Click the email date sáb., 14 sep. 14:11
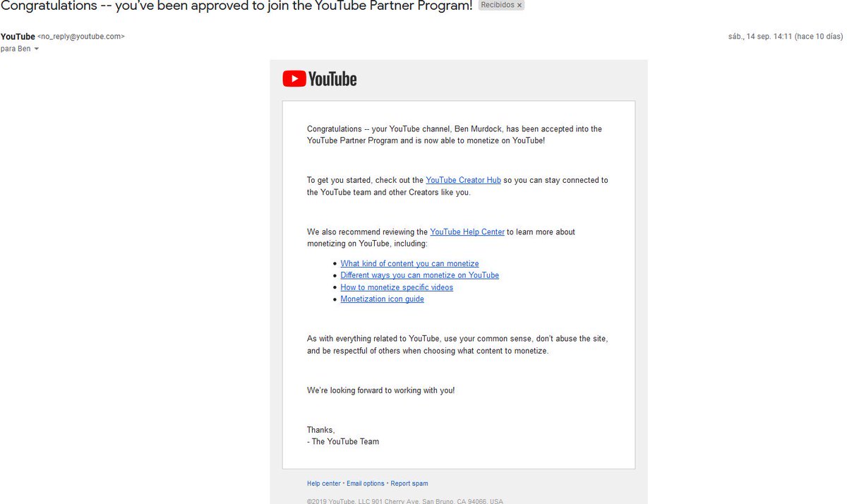Viewport: 847px width, 504px height. 786,36
